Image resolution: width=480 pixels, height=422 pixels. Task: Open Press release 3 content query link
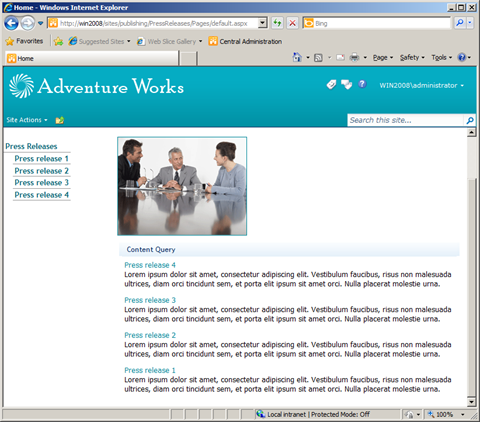pyautogui.click(x=150, y=300)
